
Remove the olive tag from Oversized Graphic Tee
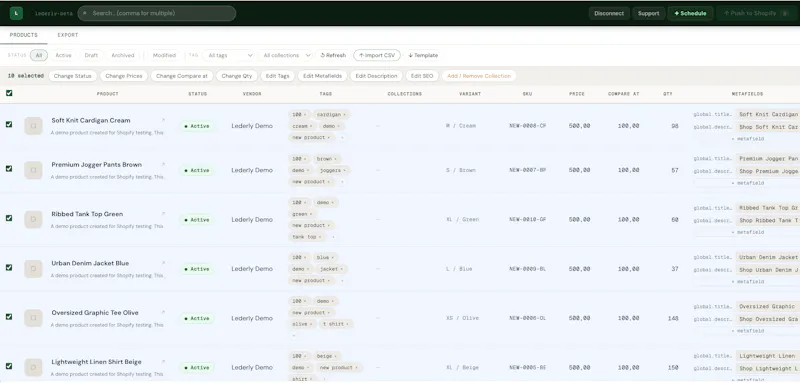tap(311, 324)
